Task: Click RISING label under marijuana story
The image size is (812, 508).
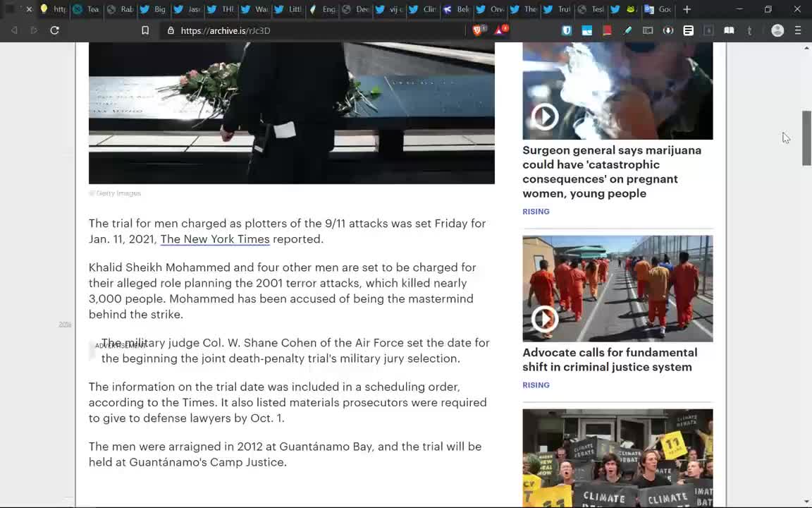Action: (536, 212)
